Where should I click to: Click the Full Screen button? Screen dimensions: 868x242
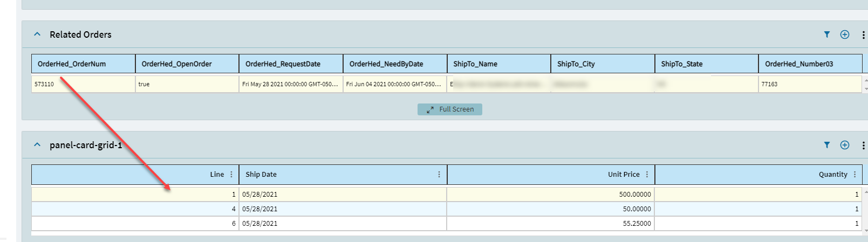pos(450,109)
